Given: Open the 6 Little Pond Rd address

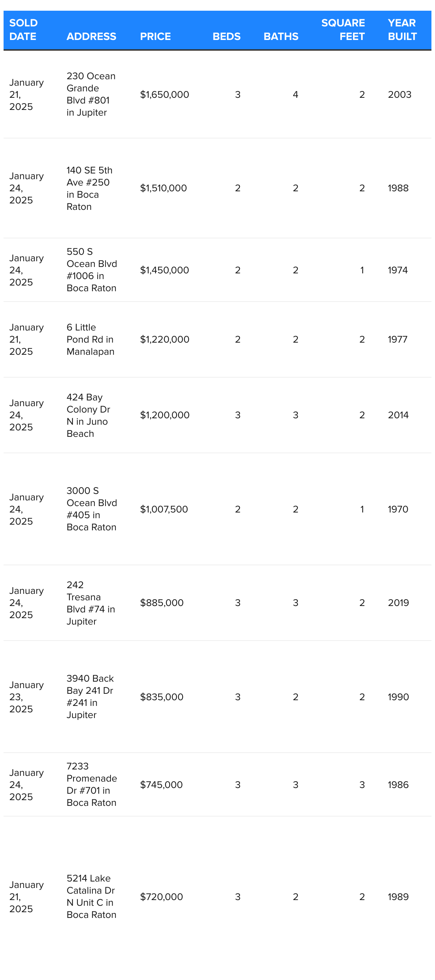Looking at the screenshot, I should pos(90,339).
